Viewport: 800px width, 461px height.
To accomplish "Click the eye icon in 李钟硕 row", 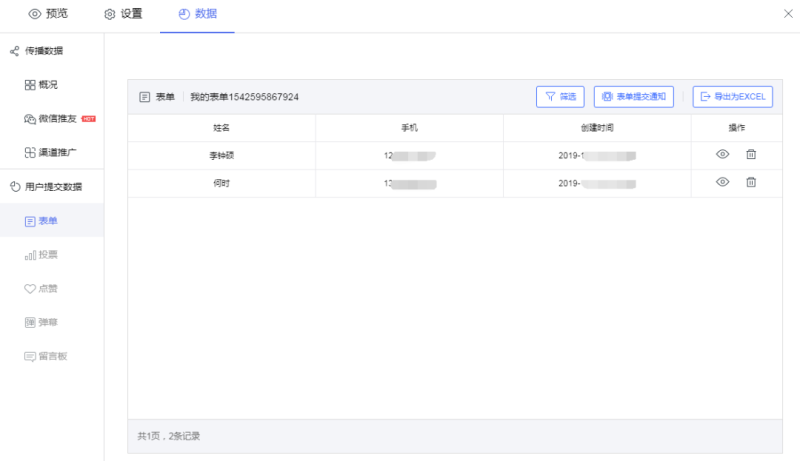I will click(723, 155).
